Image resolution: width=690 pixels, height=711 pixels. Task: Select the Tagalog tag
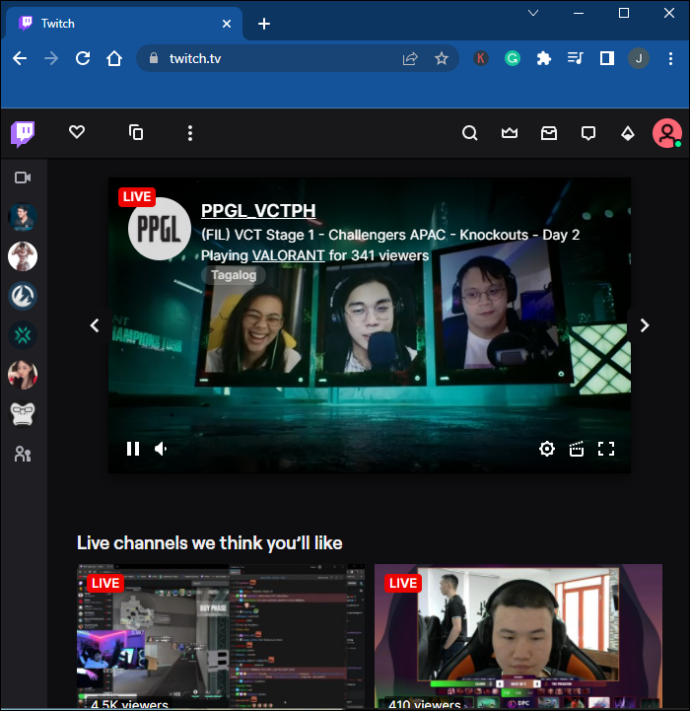click(233, 275)
